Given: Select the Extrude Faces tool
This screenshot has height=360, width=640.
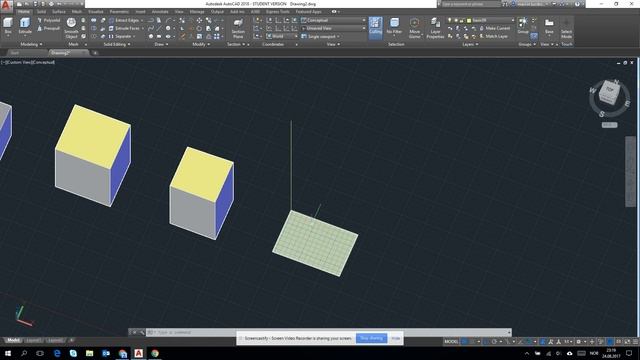Looking at the screenshot, I should pos(124,29).
